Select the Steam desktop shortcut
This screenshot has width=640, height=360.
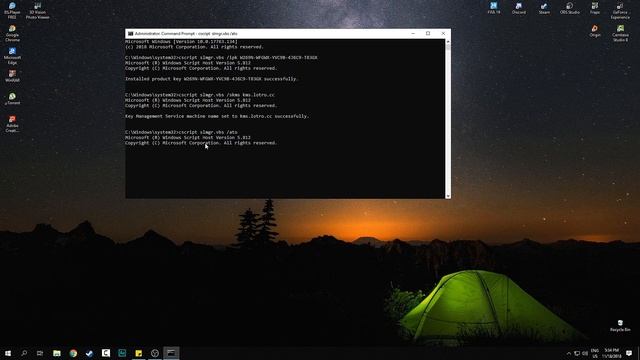pos(544,8)
